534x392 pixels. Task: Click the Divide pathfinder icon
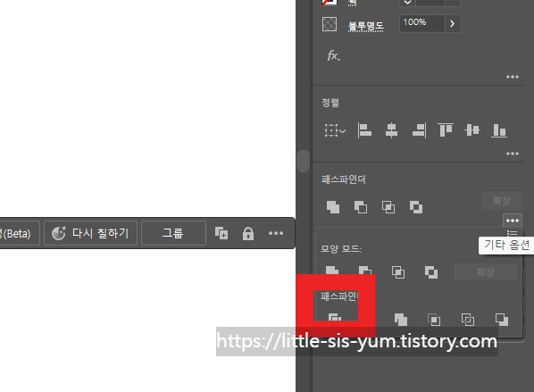(335, 317)
